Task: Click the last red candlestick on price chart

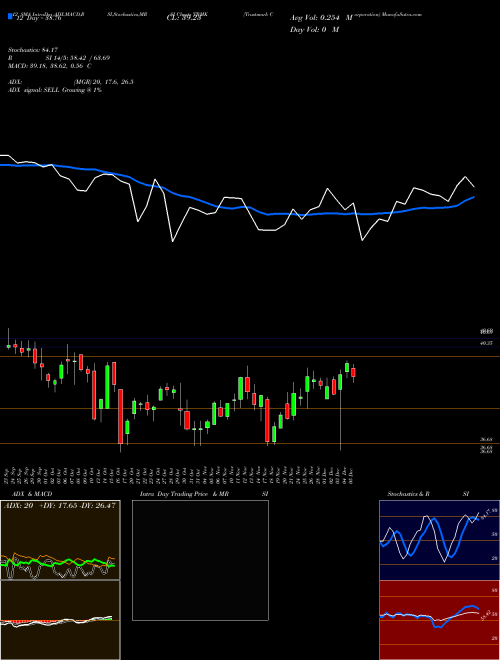Action: coord(354,373)
